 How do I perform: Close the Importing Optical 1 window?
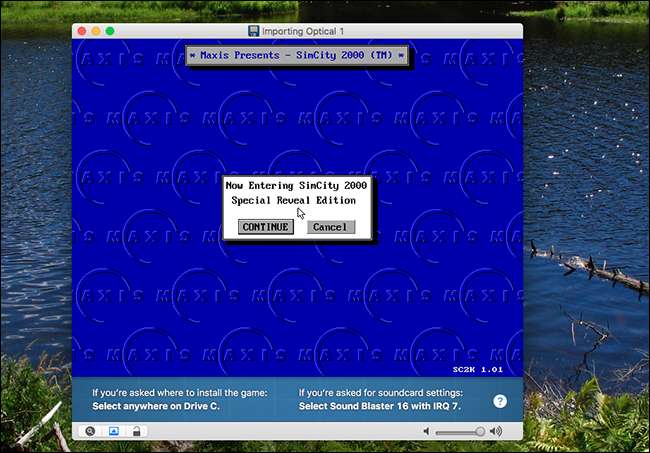point(82,31)
